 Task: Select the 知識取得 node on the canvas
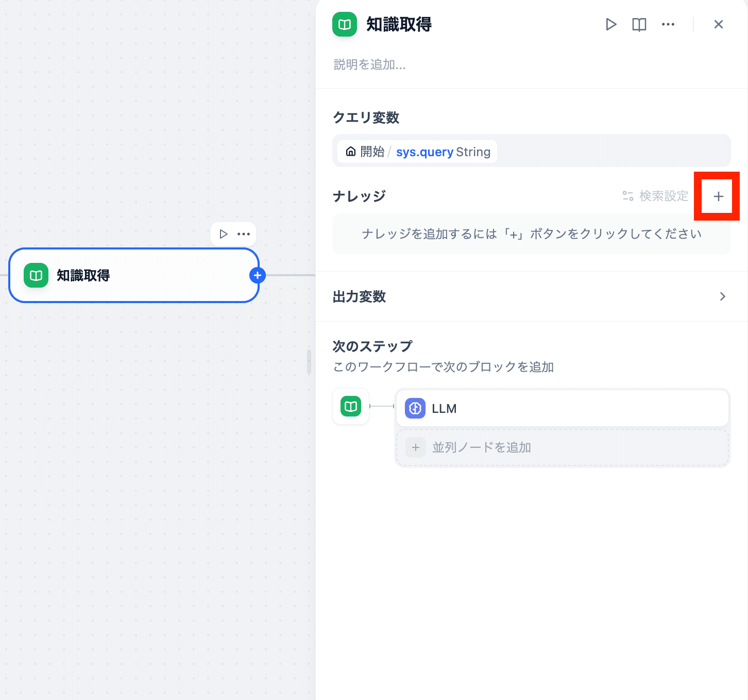134,275
